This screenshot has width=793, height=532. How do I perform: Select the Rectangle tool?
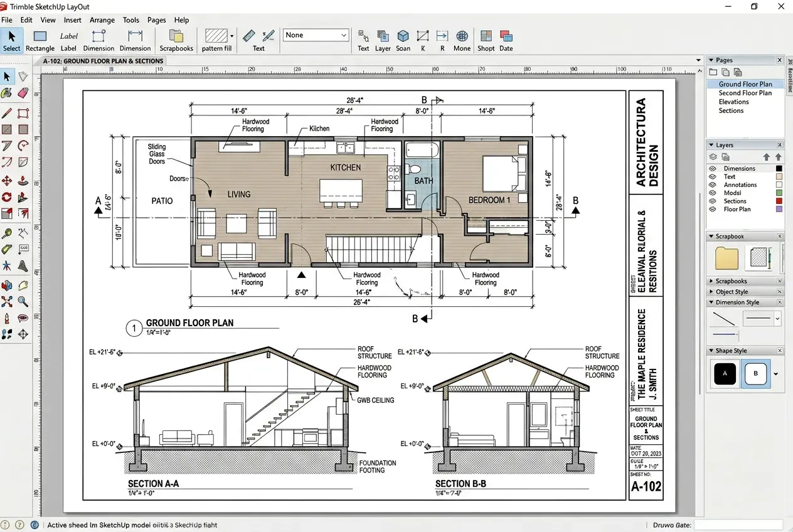coord(40,40)
